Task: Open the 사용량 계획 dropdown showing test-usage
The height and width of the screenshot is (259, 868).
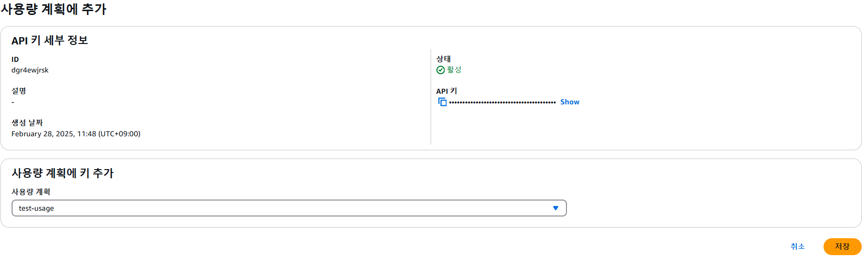Action: point(289,208)
